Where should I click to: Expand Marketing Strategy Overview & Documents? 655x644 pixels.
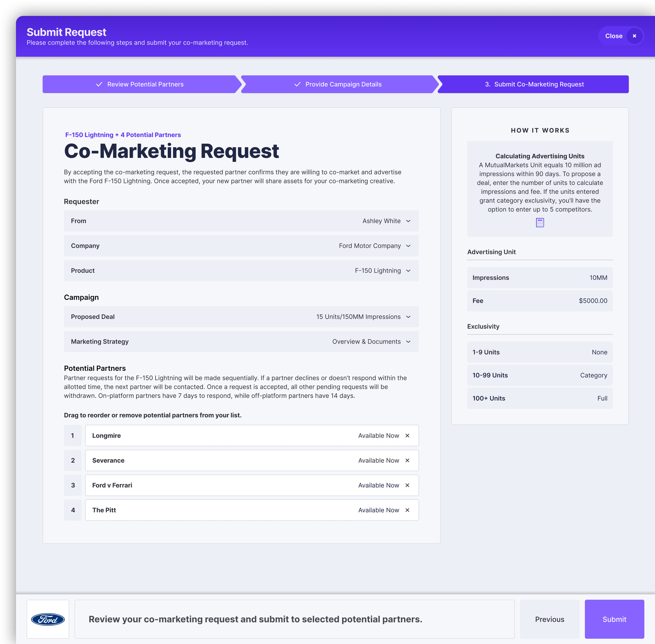pyautogui.click(x=408, y=342)
